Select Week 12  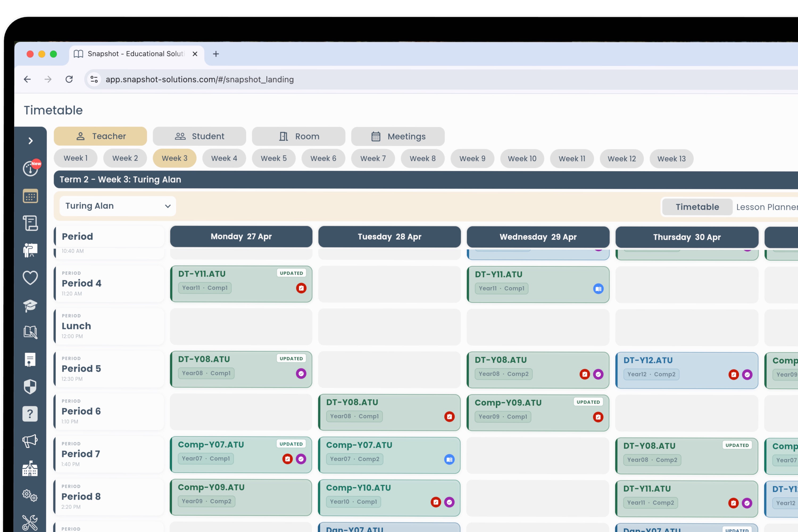pos(622,159)
